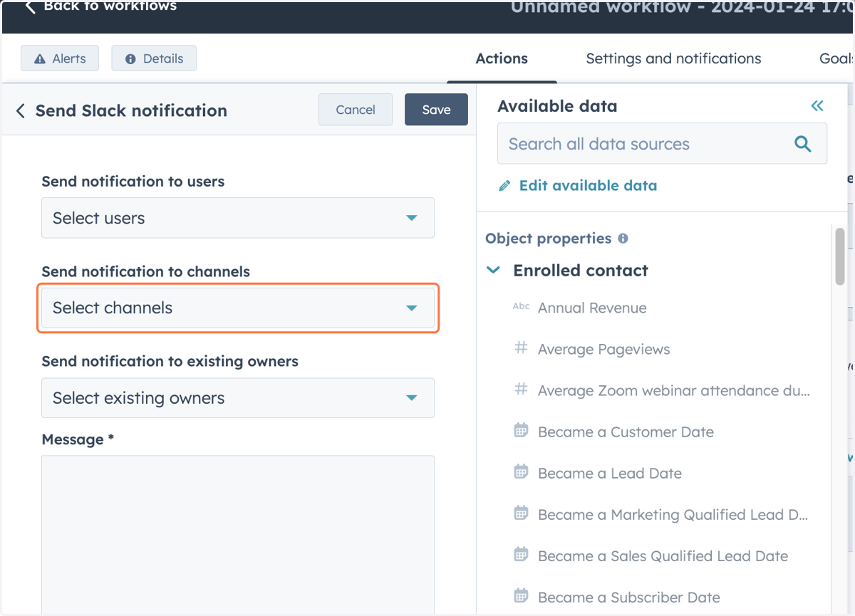Image resolution: width=855 pixels, height=616 pixels.
Task: Click the number icon beside Average Pageviews
Action: 522,348
